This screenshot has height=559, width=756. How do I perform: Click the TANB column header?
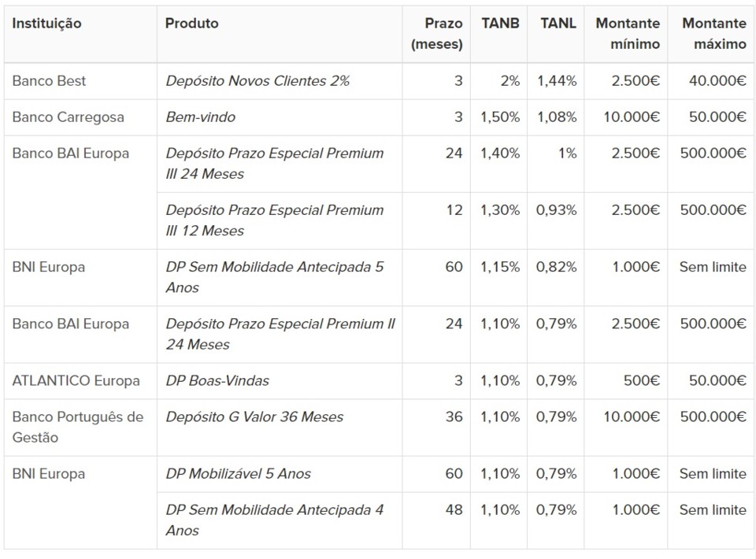500,24
